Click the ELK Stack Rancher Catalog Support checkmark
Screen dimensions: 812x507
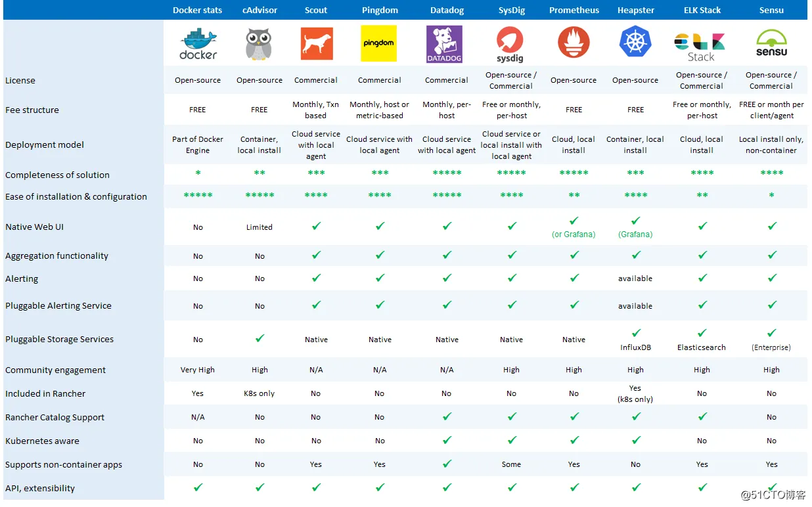702,416
